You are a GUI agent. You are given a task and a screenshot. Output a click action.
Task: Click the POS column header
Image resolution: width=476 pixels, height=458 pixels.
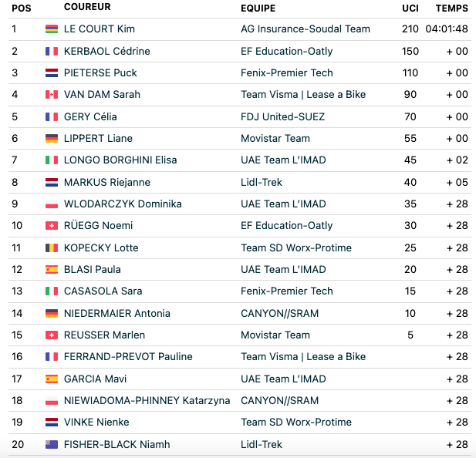click(x=22, y=8)
